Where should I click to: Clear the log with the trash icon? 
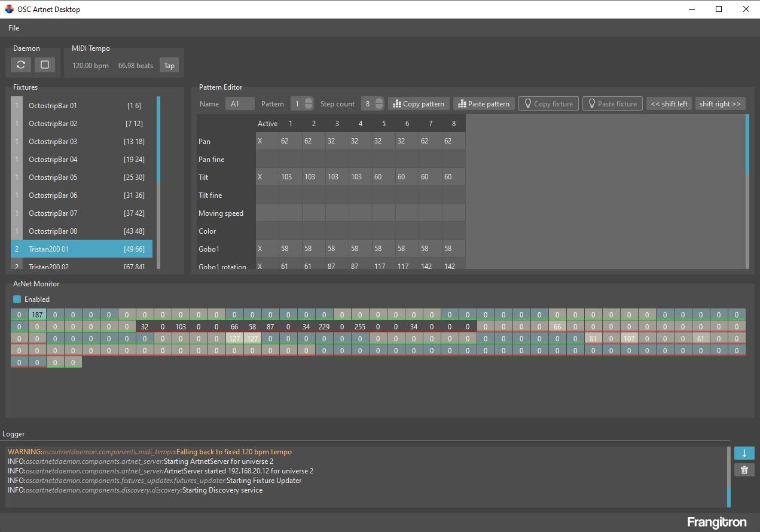pyautogui.click(x=744, y=470)
